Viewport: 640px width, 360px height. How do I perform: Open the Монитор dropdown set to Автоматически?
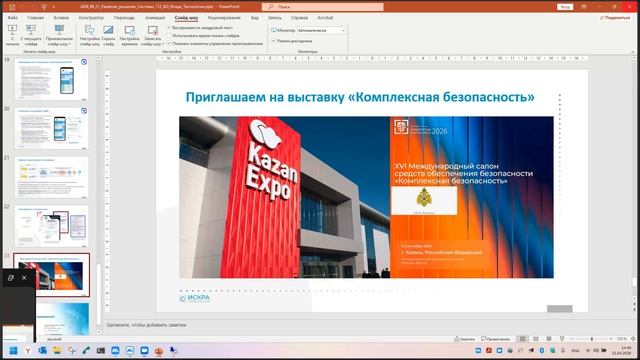321,30
